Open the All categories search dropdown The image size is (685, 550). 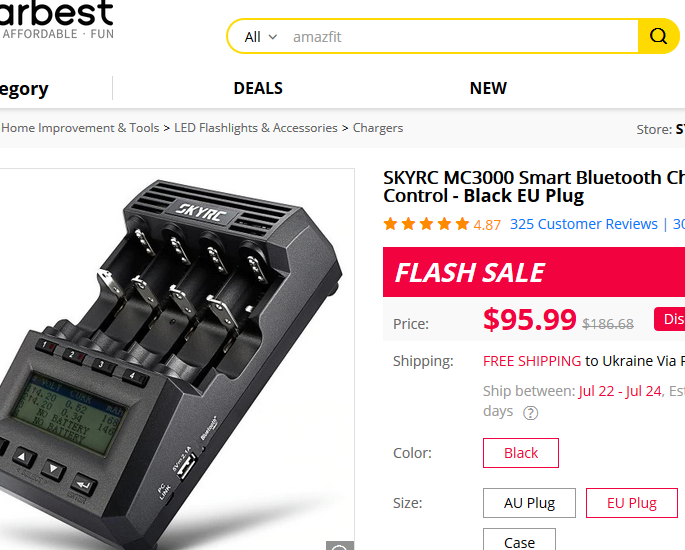[260, 37]
